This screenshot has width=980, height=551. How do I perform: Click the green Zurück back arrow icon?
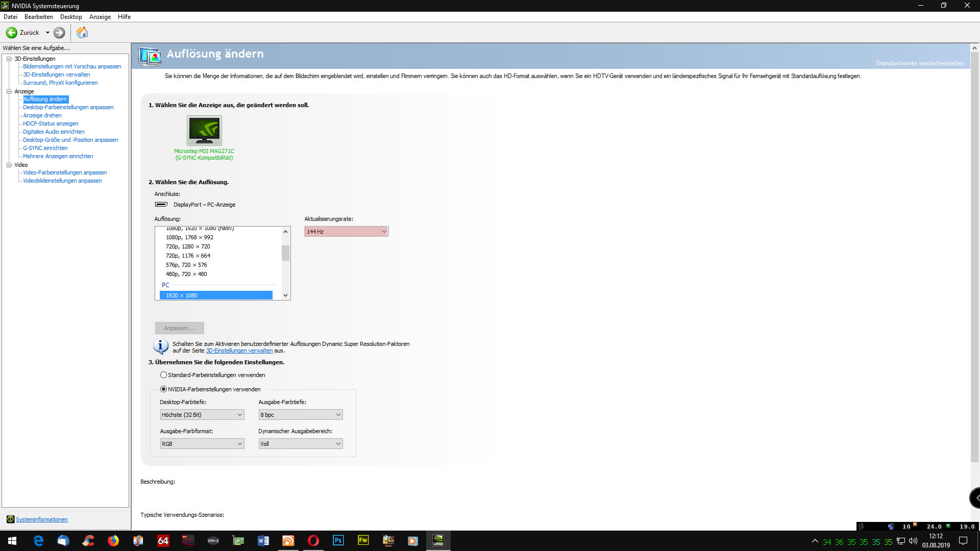tap(11, 33)
